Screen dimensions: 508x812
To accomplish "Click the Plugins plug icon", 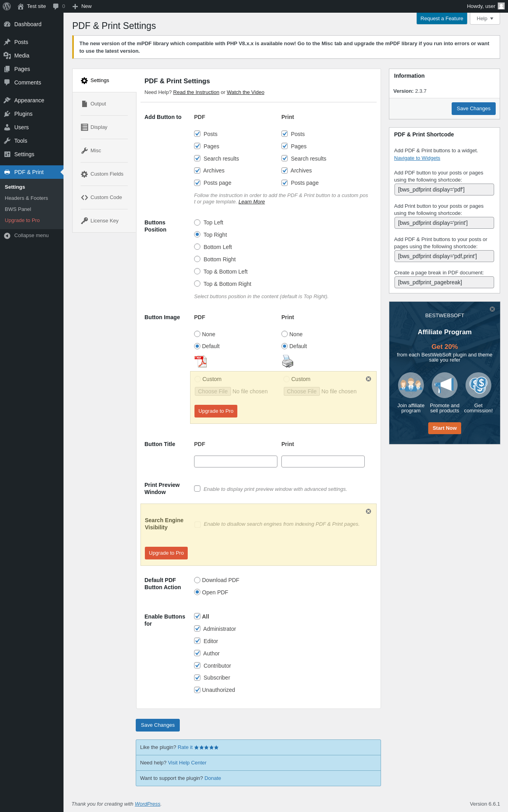I will click(x=7, y=114).
